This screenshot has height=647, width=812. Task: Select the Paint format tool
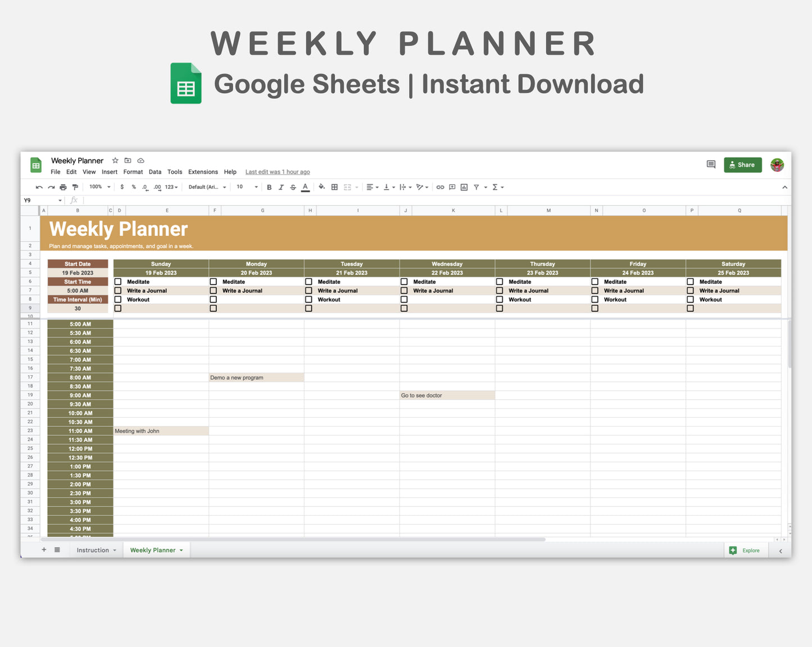(x=75, y=187)
